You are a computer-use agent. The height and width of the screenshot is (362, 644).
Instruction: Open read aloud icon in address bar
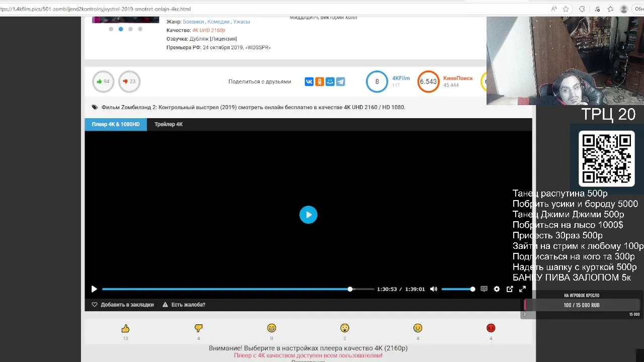click(x=554, y=9)
